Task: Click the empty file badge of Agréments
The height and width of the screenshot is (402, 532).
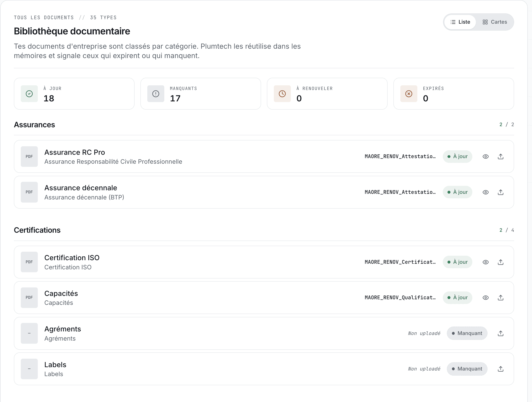Action: [x=29, y=333]
